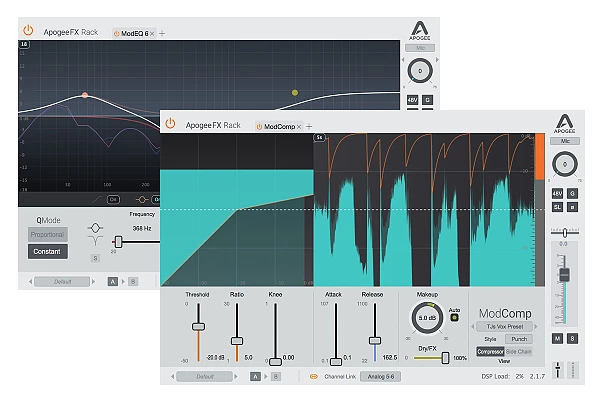Select the bell filter shape icon
Screen dimensions: 600x400
95,228
